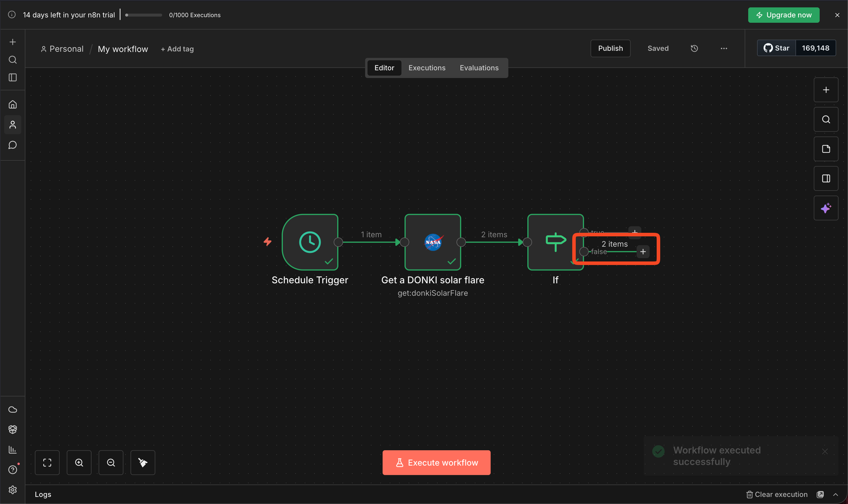Zoom in on the canvas
848x504 pixels.
click(79, 462)
